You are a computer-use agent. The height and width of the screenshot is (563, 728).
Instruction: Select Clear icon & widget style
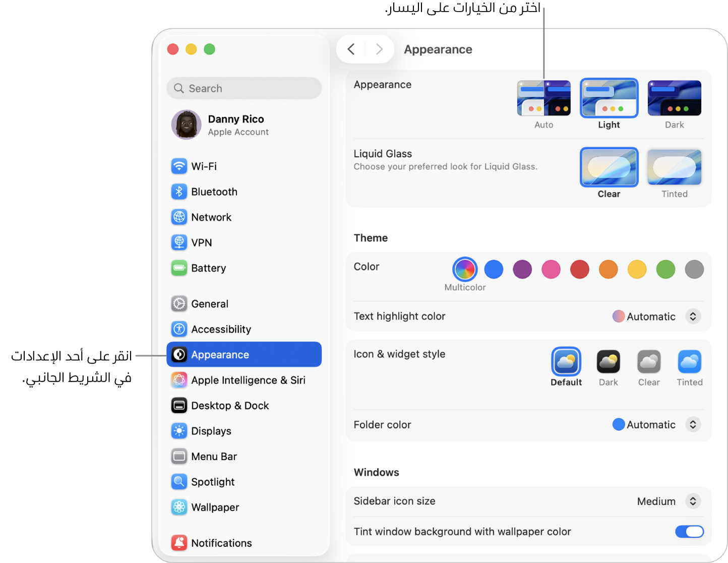pyautogui.click(x=649, y=368)
